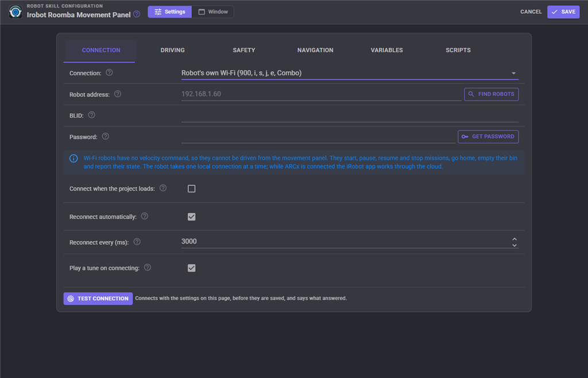This screenshot has height=378, width=588.
Task: Uncheck Reconnect automatically
Action: [x=192, y=217]
